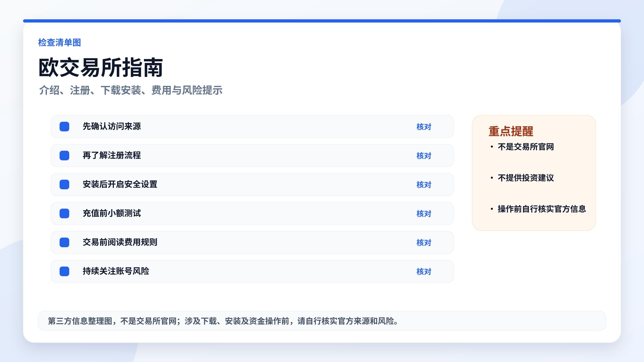Click the bullet 不提供投资建议
644x362 pixels.
[522, 178]
